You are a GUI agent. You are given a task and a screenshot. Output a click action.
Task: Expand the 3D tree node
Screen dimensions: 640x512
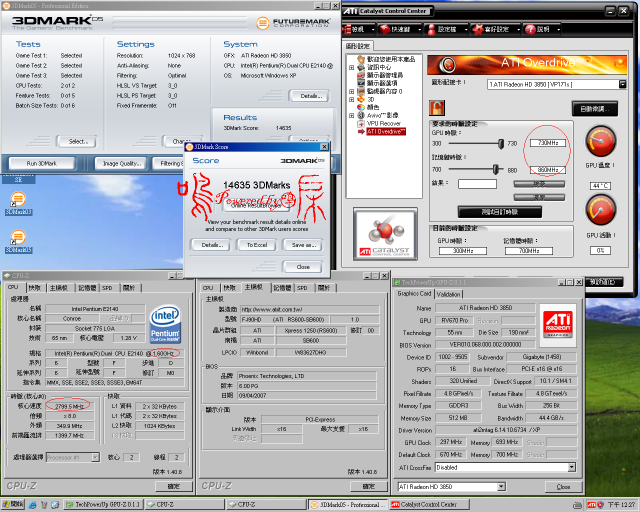351,99
